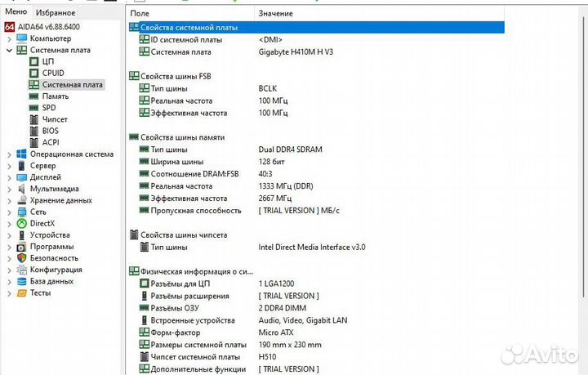This screenshot has height=375, width=588.
Task: Switch to the Меню tab
Action: pyautogui.click(x=16, y=12)
